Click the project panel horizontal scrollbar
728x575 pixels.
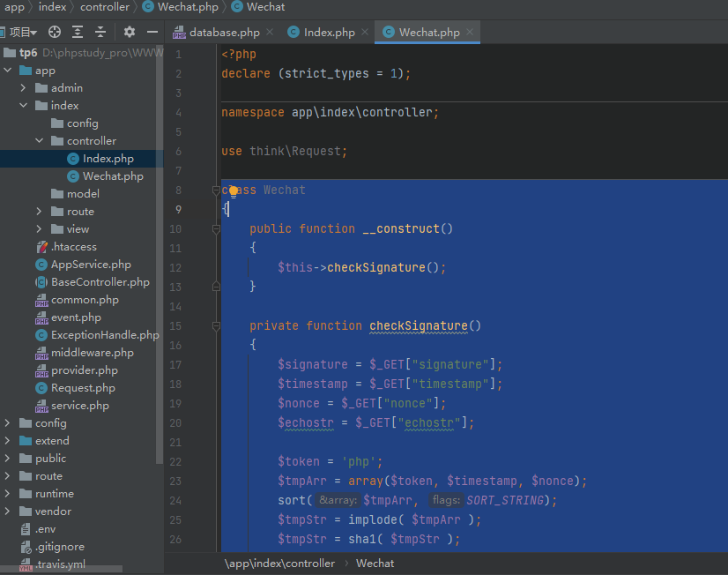62,569
